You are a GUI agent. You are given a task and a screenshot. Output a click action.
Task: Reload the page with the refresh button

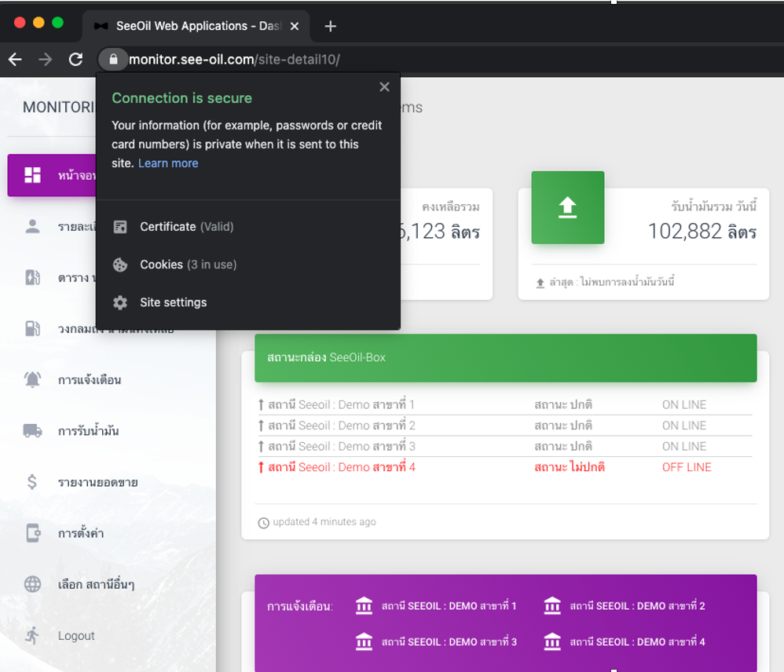tap(75, 60)
